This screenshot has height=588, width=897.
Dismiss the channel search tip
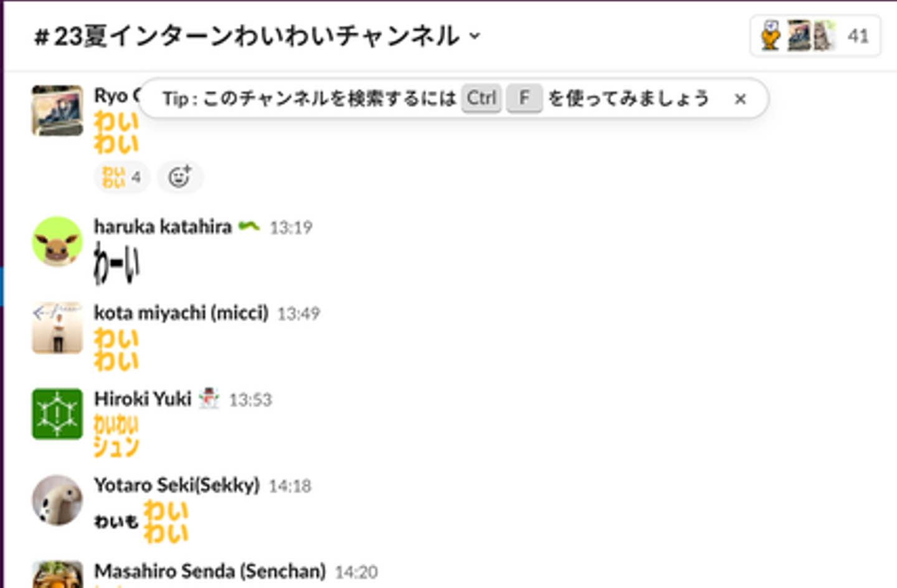[740, 99]
